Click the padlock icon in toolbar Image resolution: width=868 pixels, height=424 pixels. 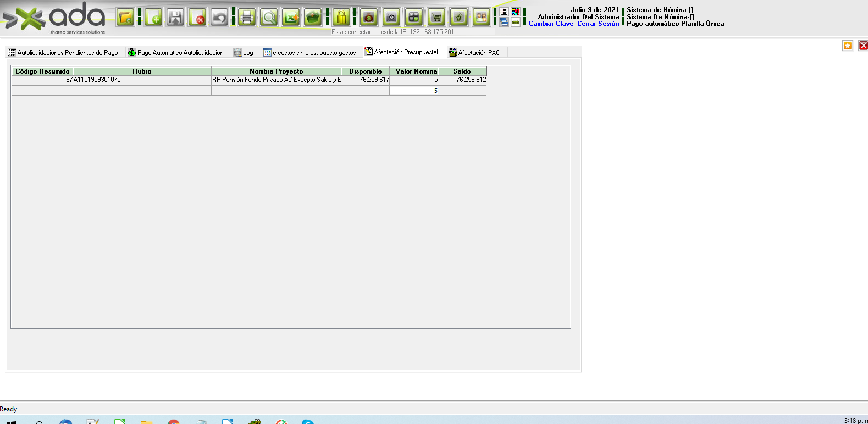[341, 18]
